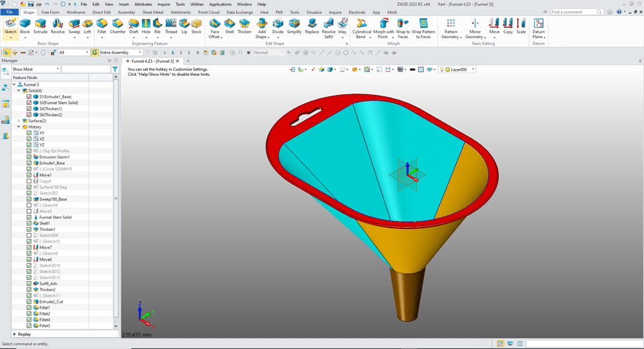Expand the Replay section at panel bottom
The image size is (644, 349).
(13, 334)
